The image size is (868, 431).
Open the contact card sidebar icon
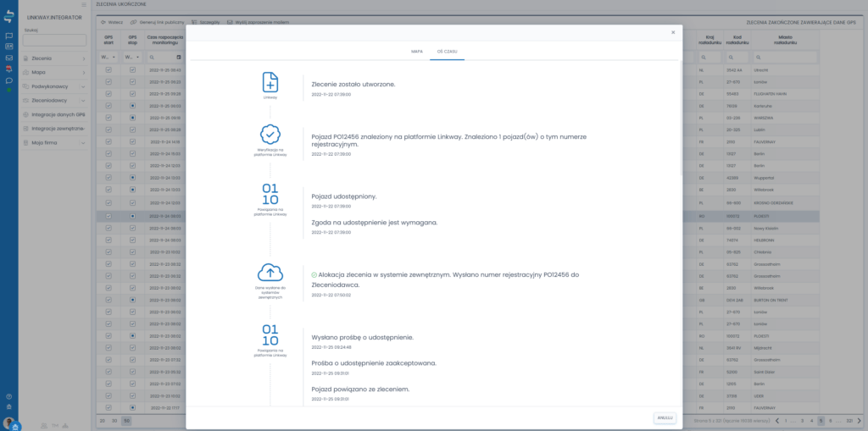coord(8,47)
